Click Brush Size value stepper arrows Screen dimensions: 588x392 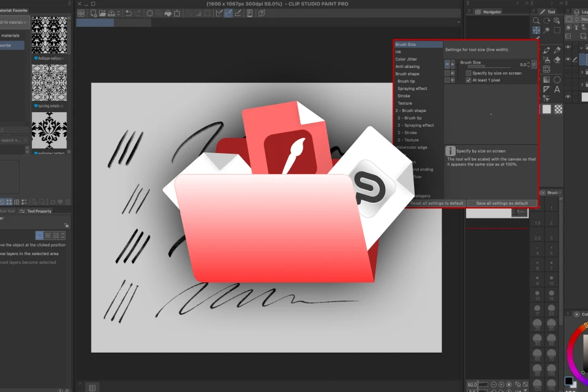(x=529, y=64)
